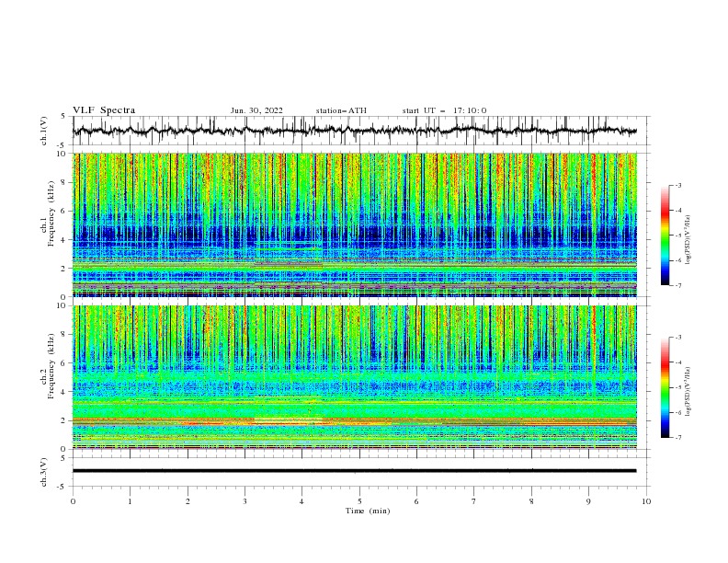
Task: Click the ch.1 spectrogram image
Action: [355, 224]
